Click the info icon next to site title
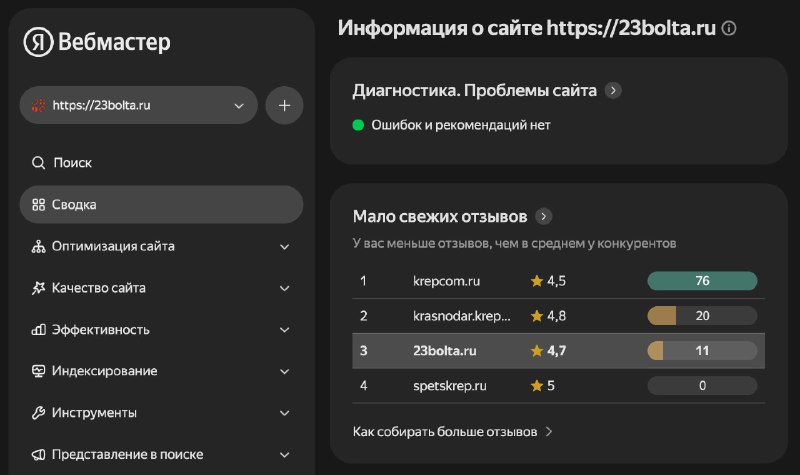This screenshot has height=475, width=800. (729, 28)
